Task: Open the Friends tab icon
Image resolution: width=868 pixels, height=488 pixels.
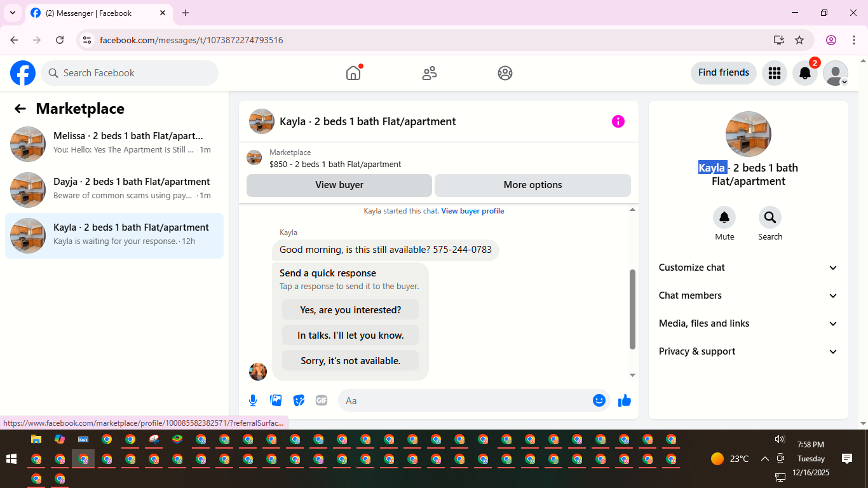Action: click(x=430, y=73)
